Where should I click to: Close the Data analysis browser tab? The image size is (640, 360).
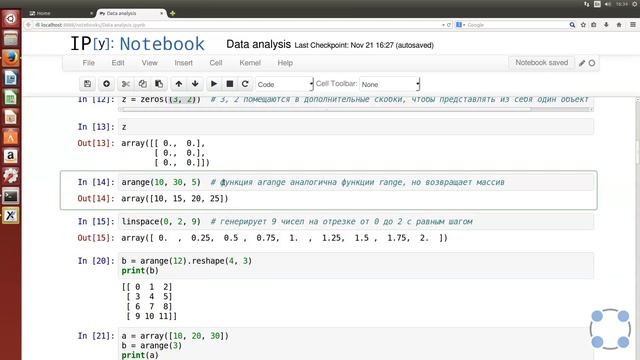click(x=162, y=13)
